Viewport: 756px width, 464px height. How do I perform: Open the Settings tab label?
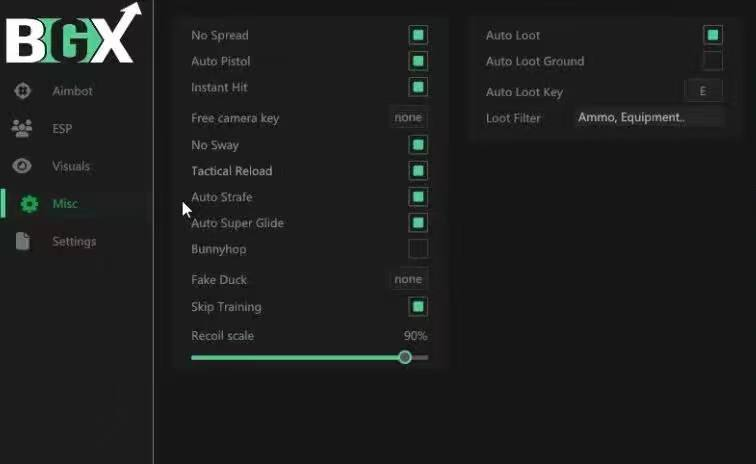coord(74,242)
